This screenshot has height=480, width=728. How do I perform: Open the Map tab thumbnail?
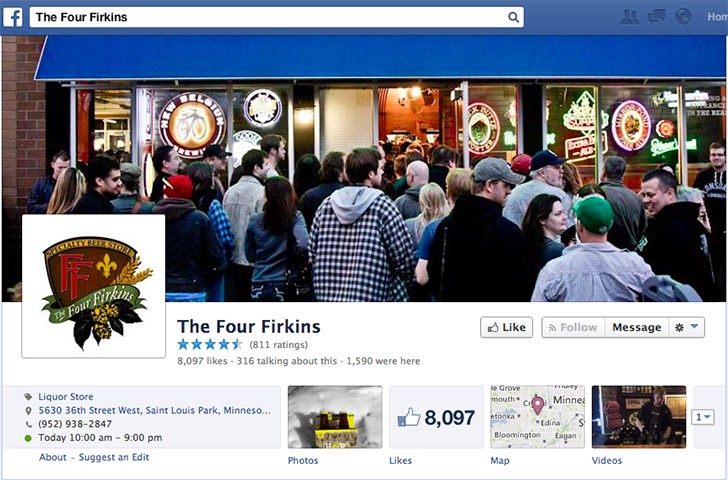coord(538,417)
